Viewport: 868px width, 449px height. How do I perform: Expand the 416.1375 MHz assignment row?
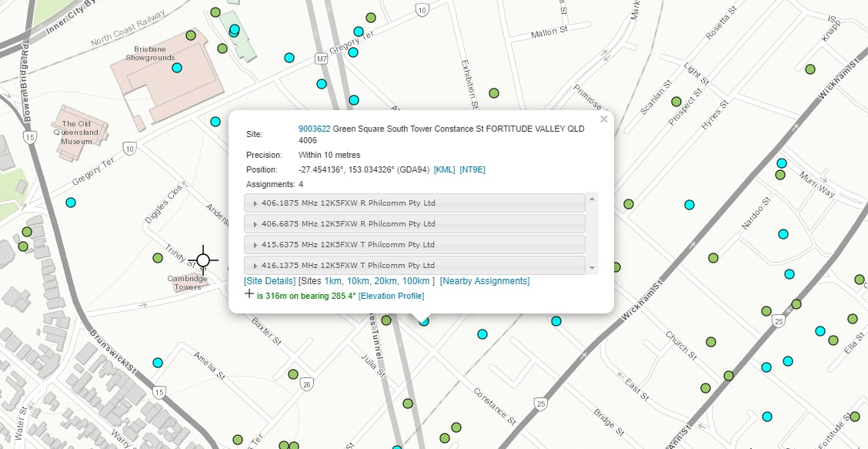[x=415, y=265]
